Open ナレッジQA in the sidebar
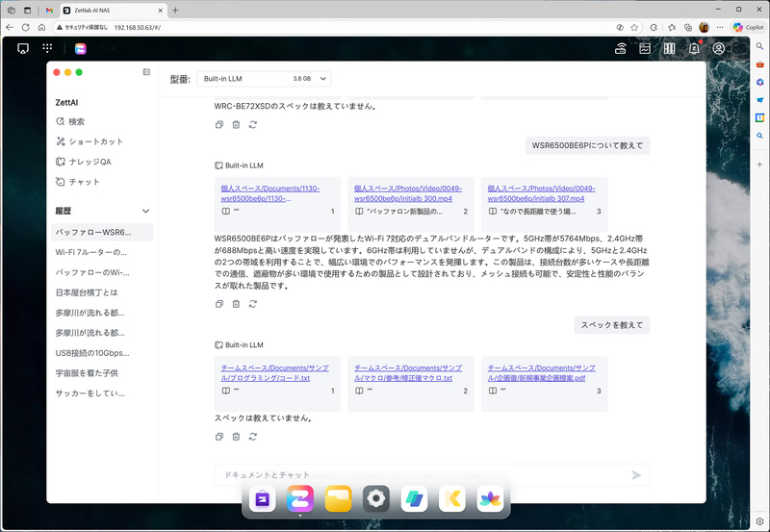This screenshot has width=770, height=532. pos(84,162)
